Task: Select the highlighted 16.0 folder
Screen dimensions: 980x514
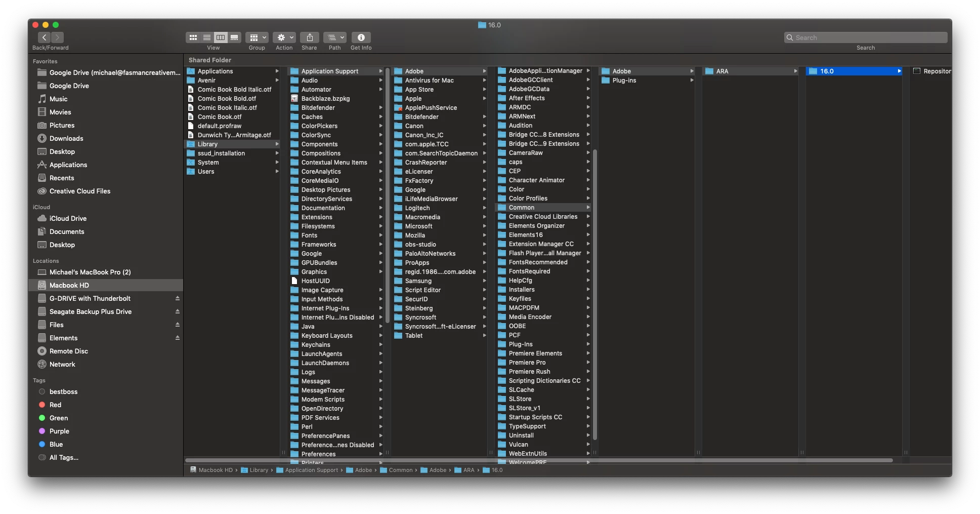Action: tap(855, 71)
